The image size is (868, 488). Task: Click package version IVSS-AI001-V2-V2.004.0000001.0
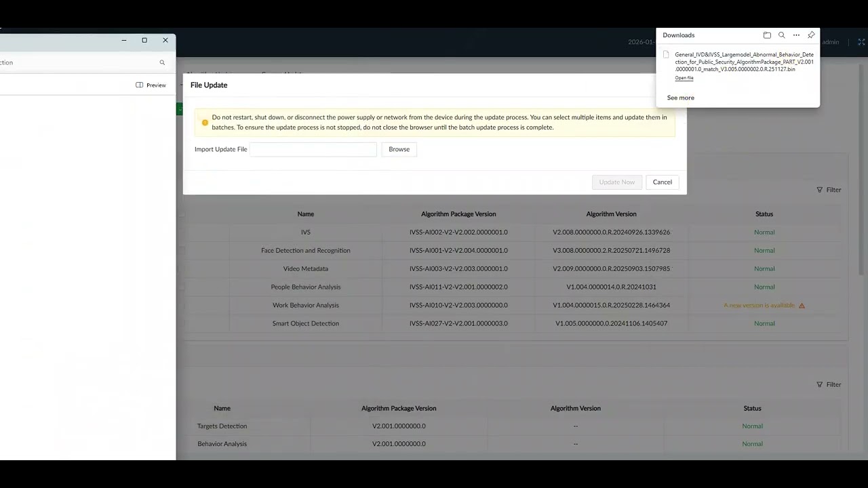(x=458, y=251)
